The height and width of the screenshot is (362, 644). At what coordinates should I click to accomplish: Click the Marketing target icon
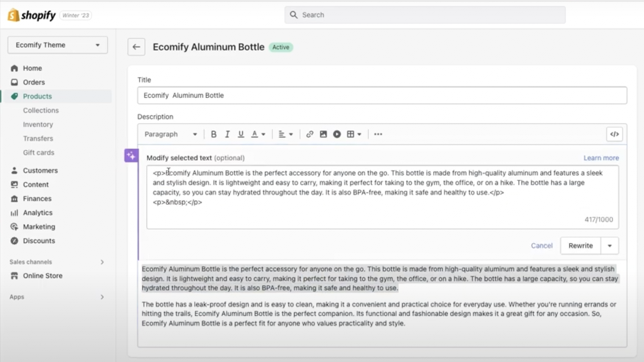[14, 227]
